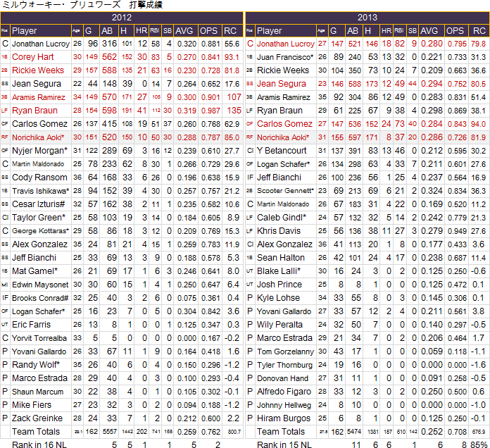Select the RC column header in 2013 table
This screenshot has height=448, width=490.
pyautogui.click(x=479, y=31)
